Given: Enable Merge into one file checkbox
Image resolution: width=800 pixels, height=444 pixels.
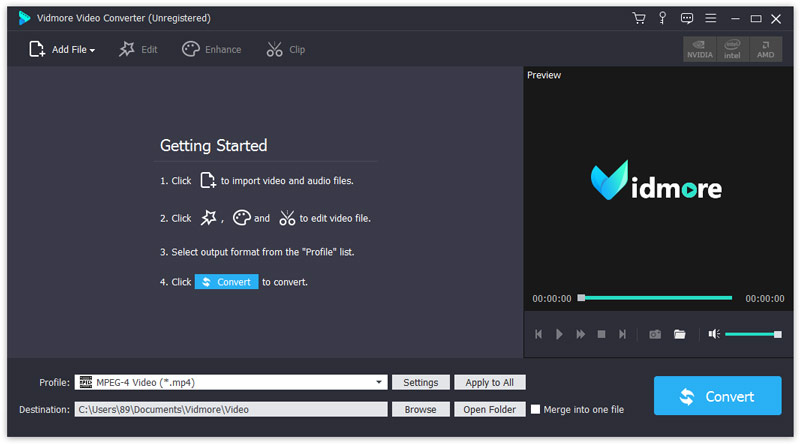Looking at the screenshot, I should coord(536,409).
